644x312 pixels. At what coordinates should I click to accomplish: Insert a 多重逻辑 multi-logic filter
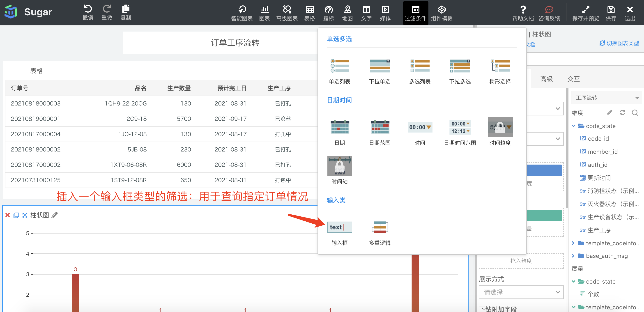click(380, 234)
